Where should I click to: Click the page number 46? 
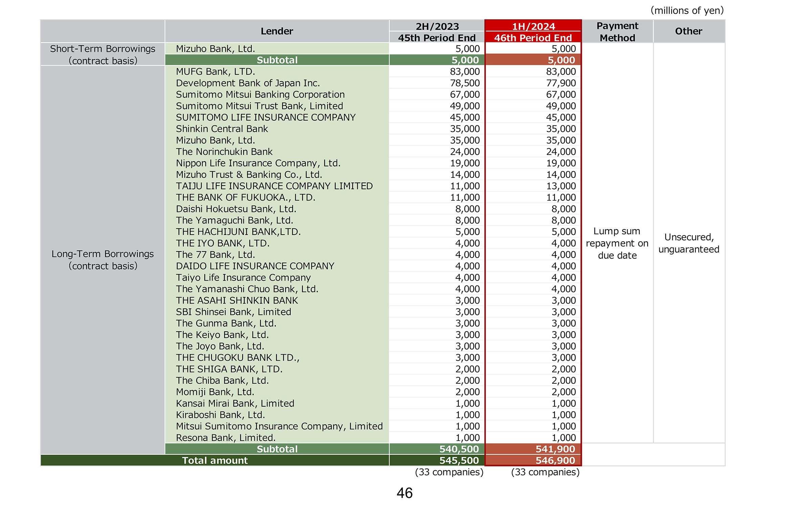point(405,493)
